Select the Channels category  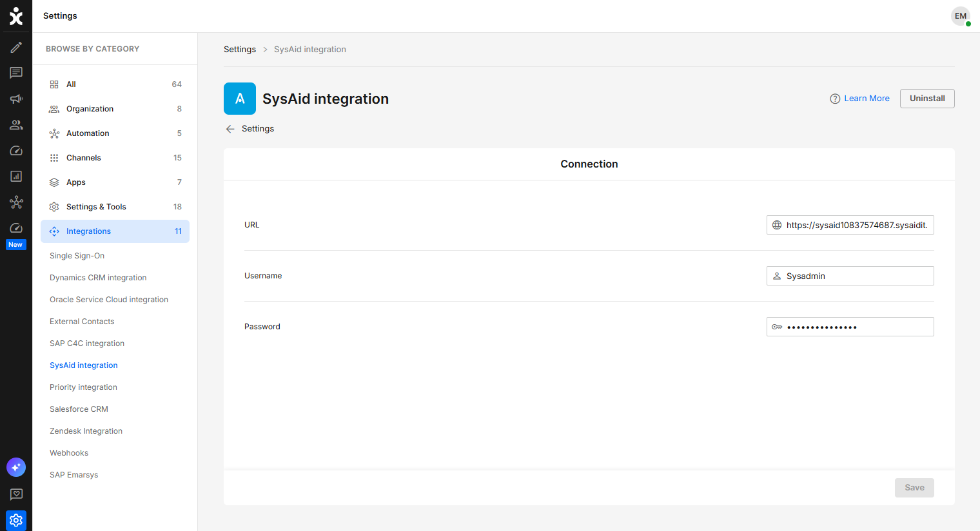tap(115, 158)
